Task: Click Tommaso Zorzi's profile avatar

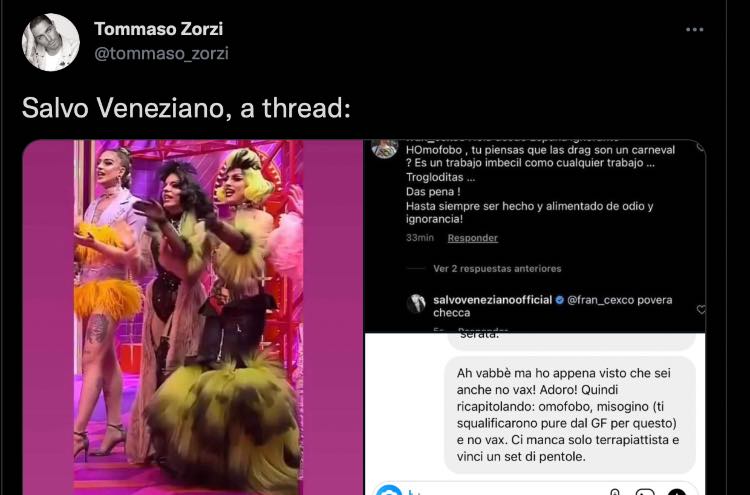Action: pyautogui.click(x=51, y=42)
